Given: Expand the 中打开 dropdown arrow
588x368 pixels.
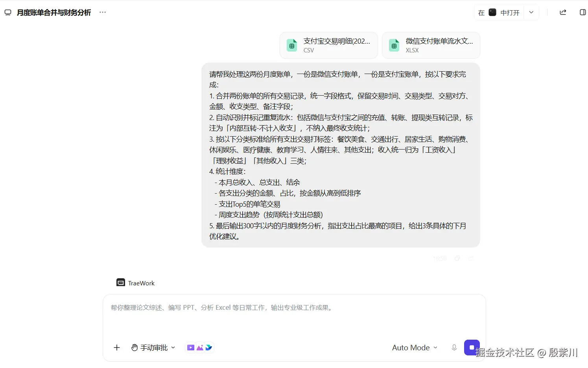Looking at the screenshot, I should click(531, 12).
